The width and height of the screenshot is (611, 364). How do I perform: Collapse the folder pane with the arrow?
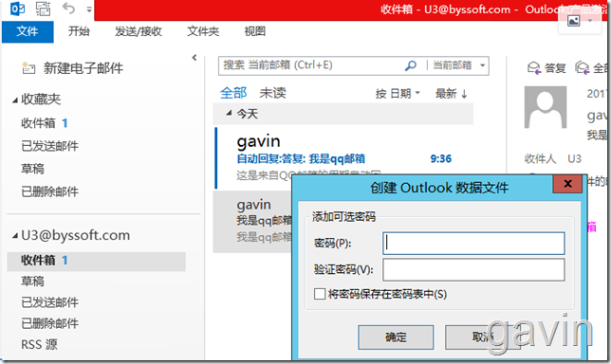[194, 58]
